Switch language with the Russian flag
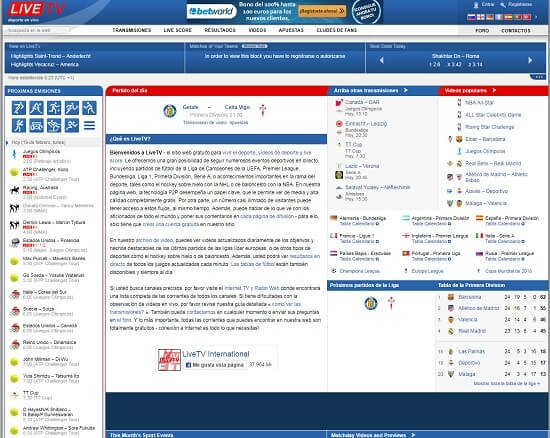This screenshot has height=438, width=550. pos(471,17)
